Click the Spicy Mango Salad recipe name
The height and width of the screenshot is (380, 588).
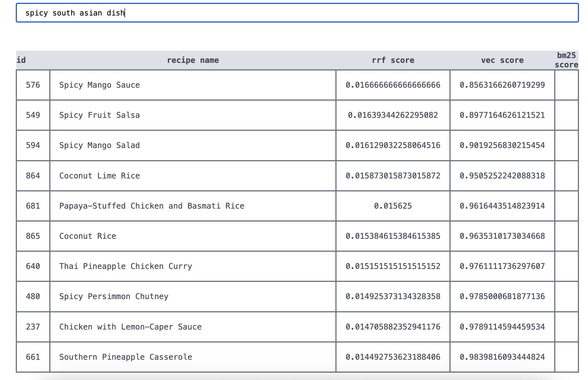point(99,145)
